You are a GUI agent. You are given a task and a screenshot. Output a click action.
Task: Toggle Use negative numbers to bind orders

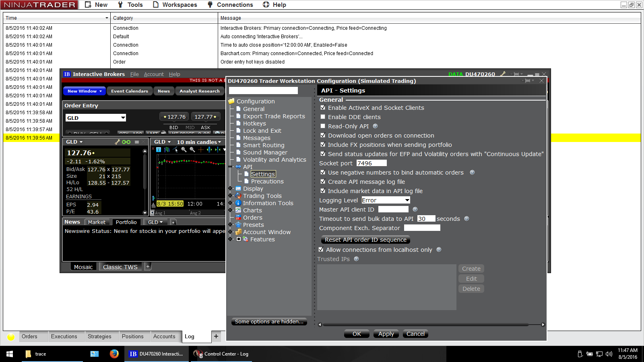[323, 172]
